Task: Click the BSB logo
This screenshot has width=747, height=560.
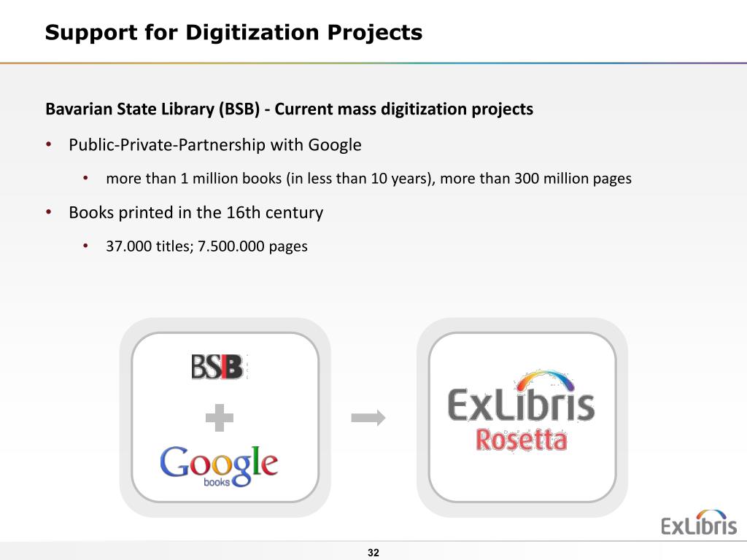Action: click(x=219, y=367)
